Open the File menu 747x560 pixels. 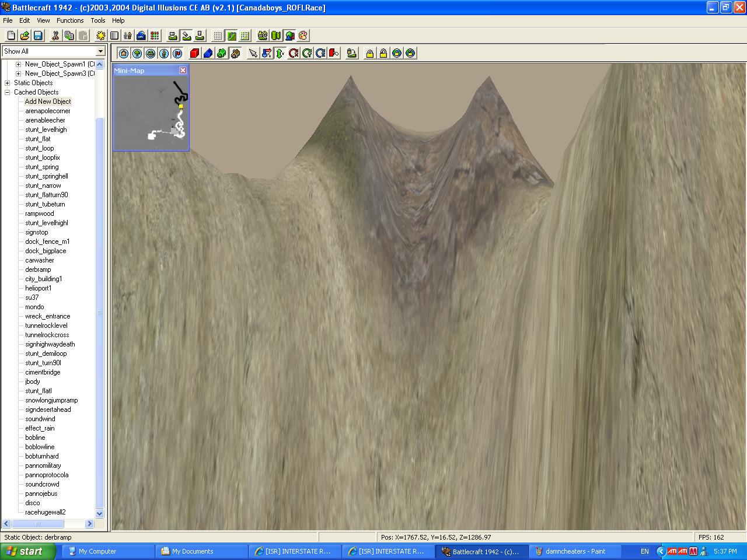[8, 20]
